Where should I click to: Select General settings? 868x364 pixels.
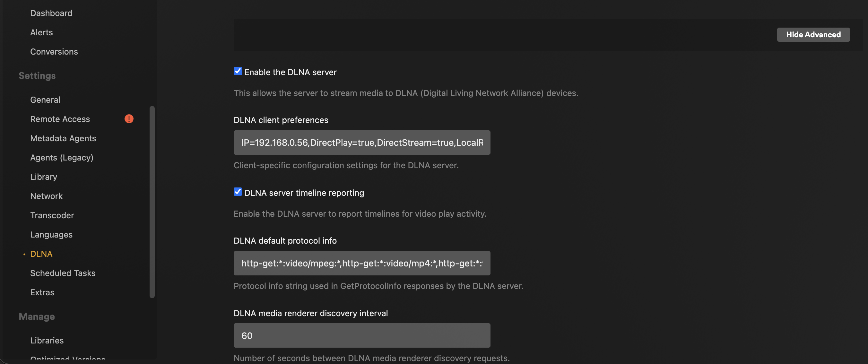(45, 100)
